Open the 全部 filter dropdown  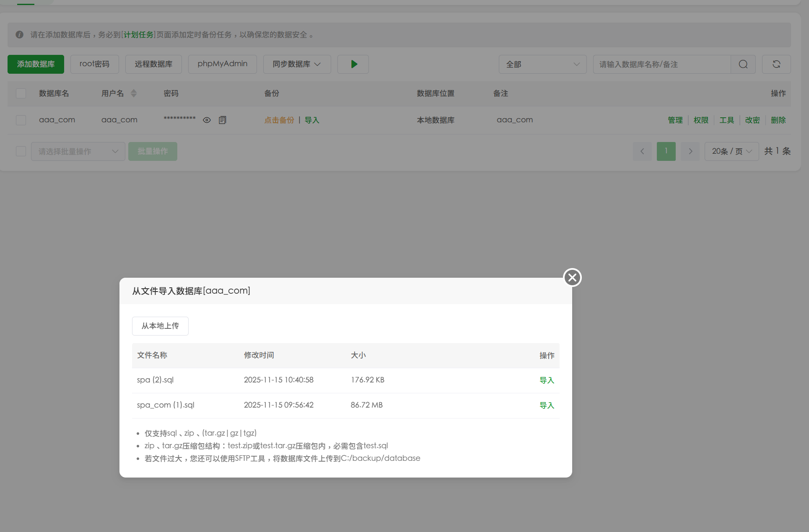(x=542, y=64)
